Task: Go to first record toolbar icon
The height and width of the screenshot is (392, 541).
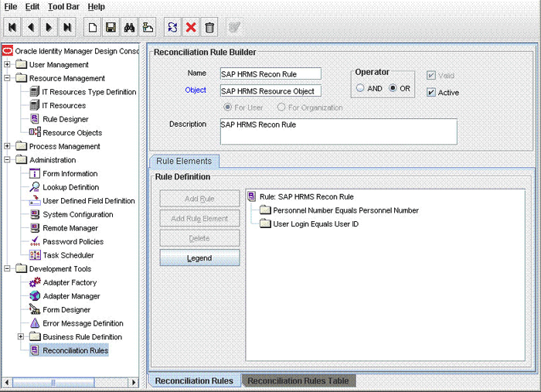Action: click(12, 27)
